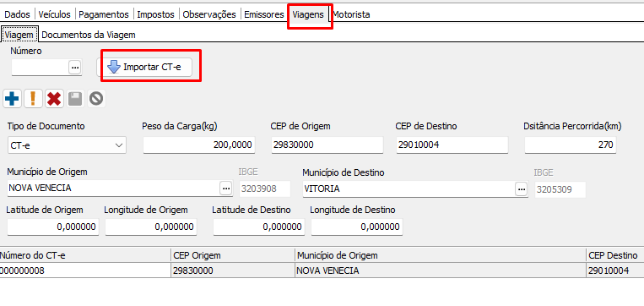This screenshot has width=644, height=306.
Task: Expand the Tipo de Documento dropdown
Action: 119,145
